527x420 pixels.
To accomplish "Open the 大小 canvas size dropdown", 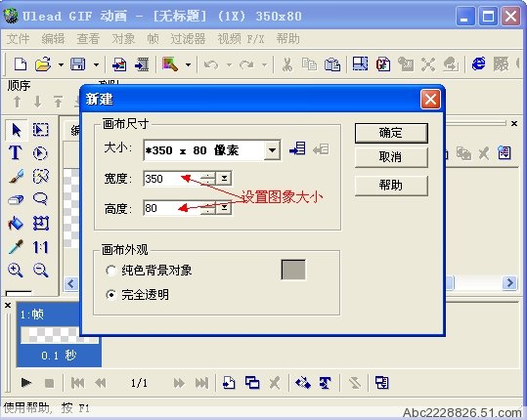I will tap(272, 150).
